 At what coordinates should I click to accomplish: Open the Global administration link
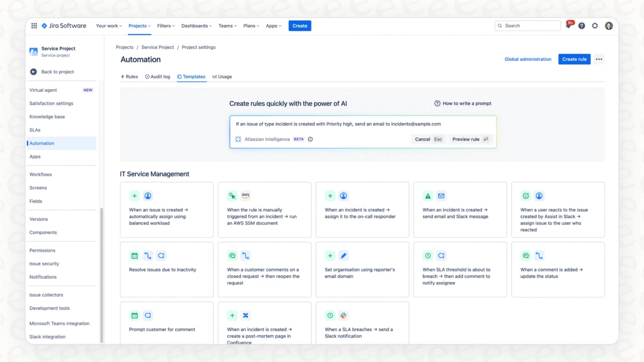[x=528, y=59]
